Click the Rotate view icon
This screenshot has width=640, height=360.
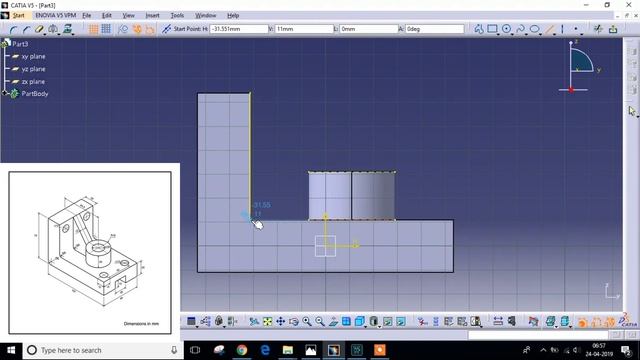pyautogui.click(x=293, y=322)
